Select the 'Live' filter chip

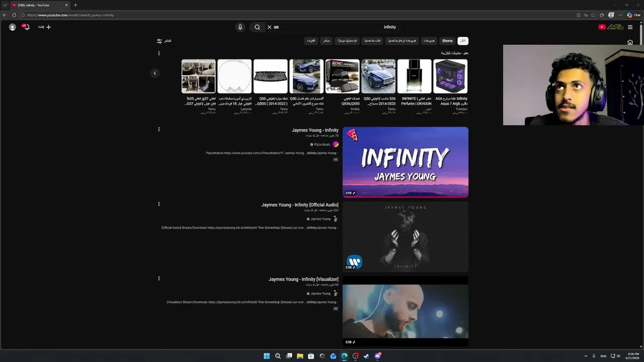pos(327,41)
